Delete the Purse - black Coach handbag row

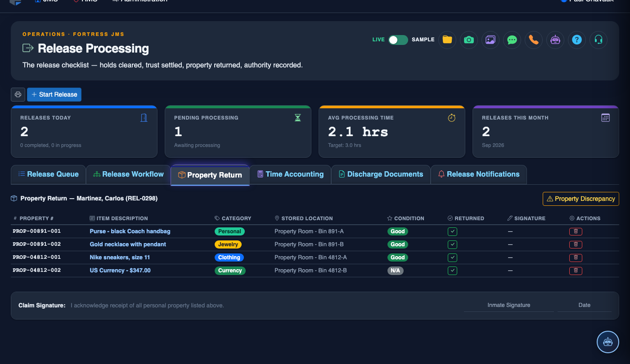(x=576, y=231)
